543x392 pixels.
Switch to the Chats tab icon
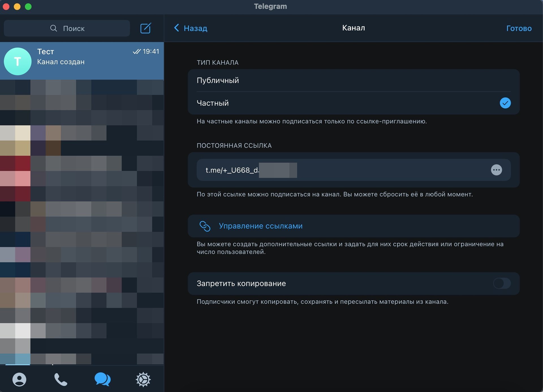coord(102,379)
